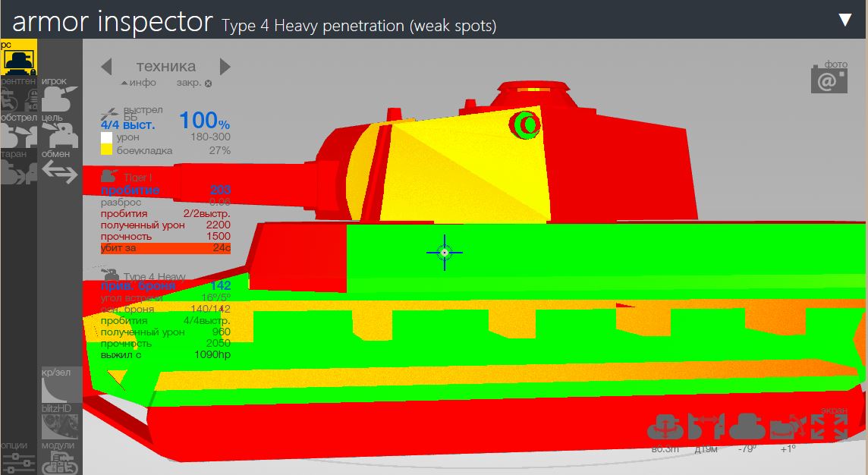Open the top-right dropdown triangle menu
Viewport: 868px width, 475px height.
[x=844, y=20]
